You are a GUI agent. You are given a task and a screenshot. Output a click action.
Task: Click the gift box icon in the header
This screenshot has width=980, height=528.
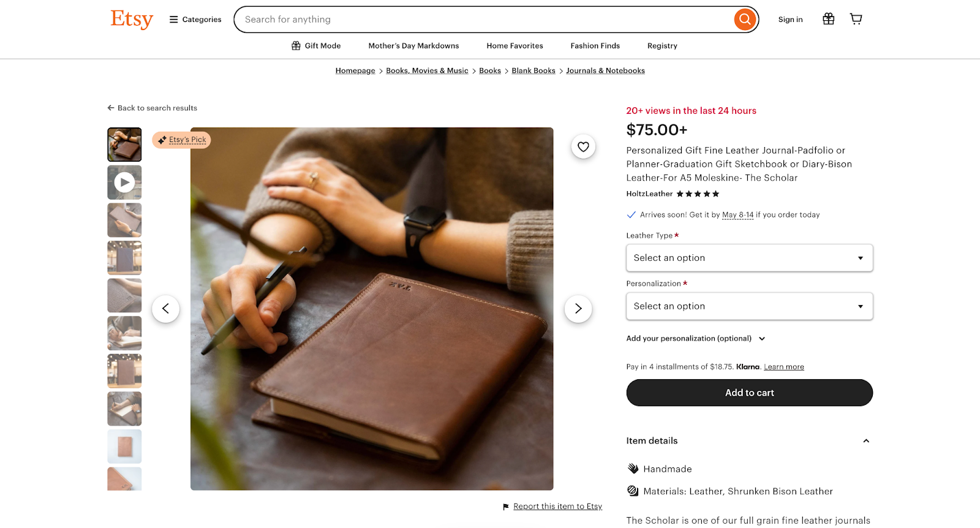[828, 18]
